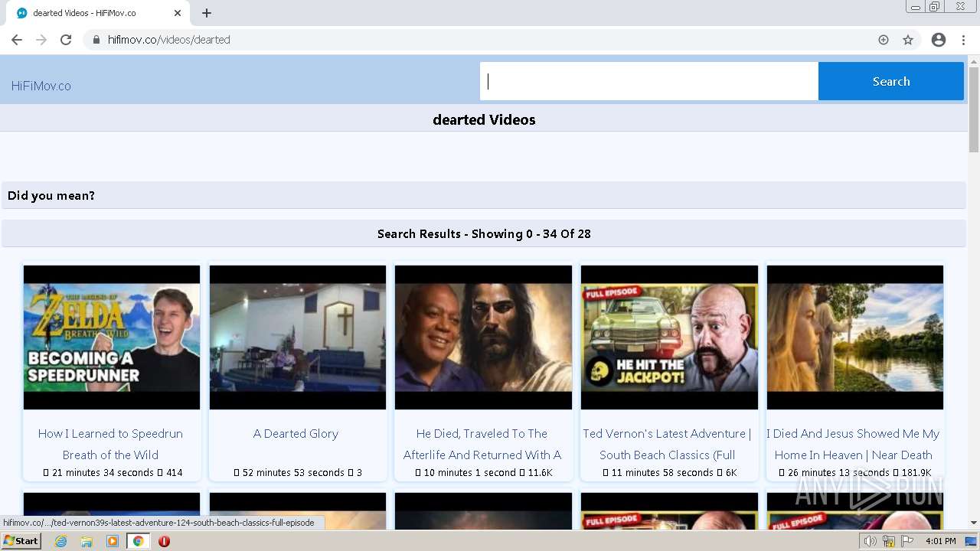Go forward in browser history
The height and width of the screenshot is (551, 980).
tap(41, 40)
